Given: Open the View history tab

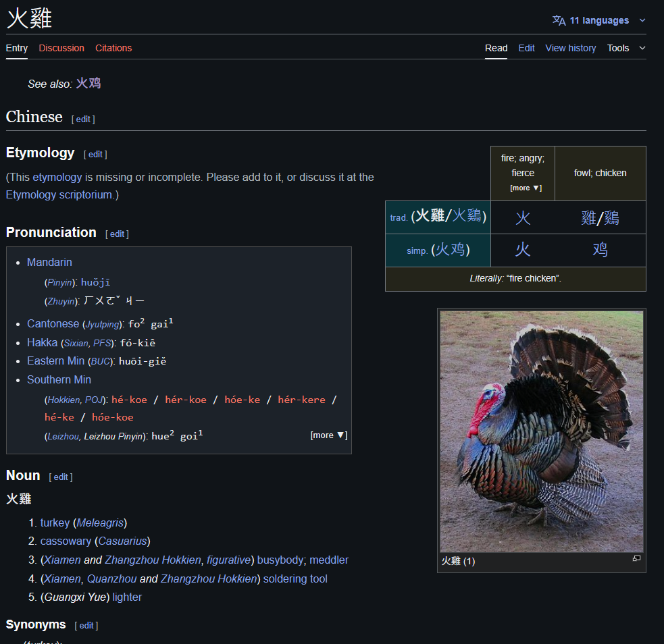Looking at the screenshot, I should coord(570,48).
